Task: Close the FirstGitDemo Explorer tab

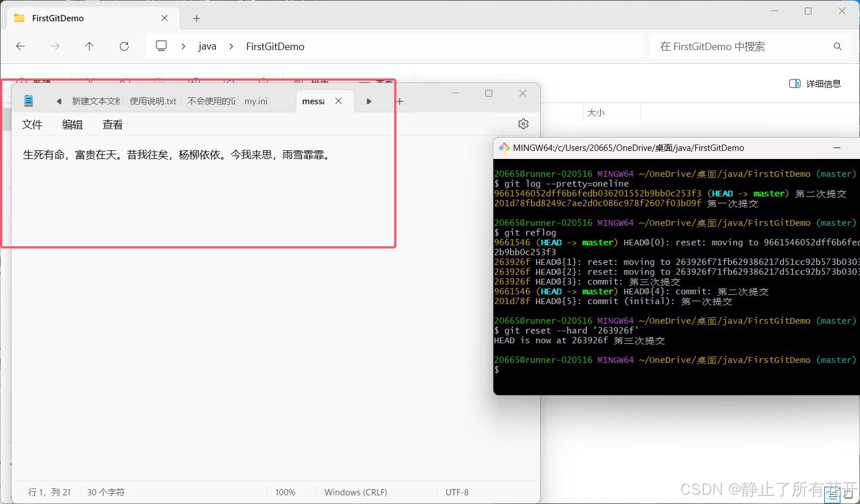Action: pos(164,18)
